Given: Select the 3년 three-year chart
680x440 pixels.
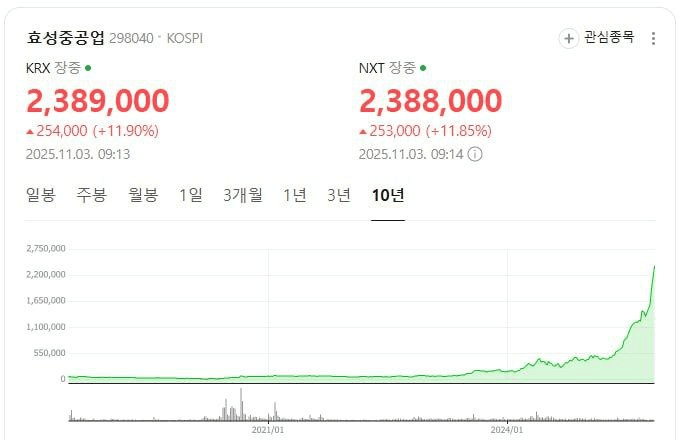Looking at the screenshot, I should [339, 195].
